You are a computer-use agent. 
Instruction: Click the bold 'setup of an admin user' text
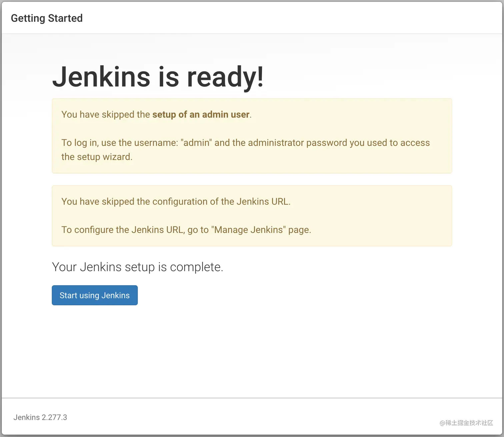[x=201, y=115]
